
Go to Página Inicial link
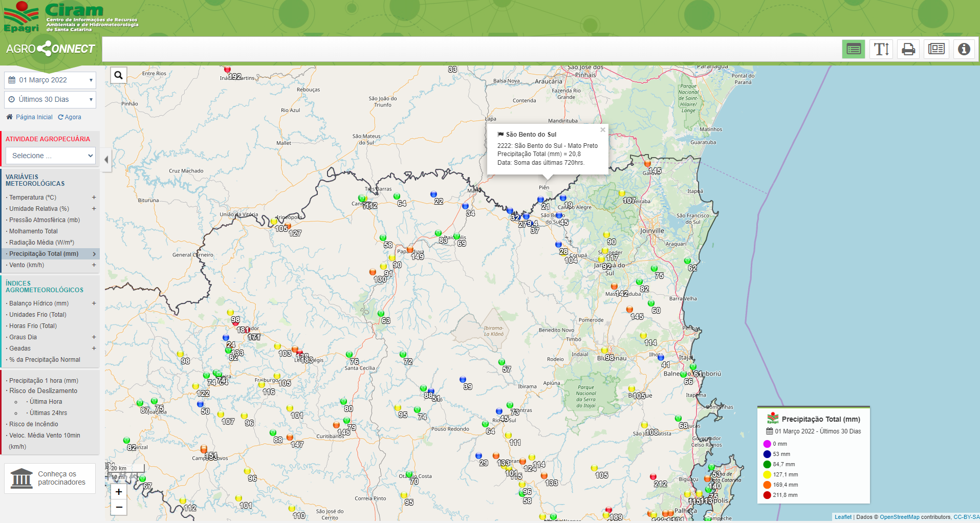[34, 117]
